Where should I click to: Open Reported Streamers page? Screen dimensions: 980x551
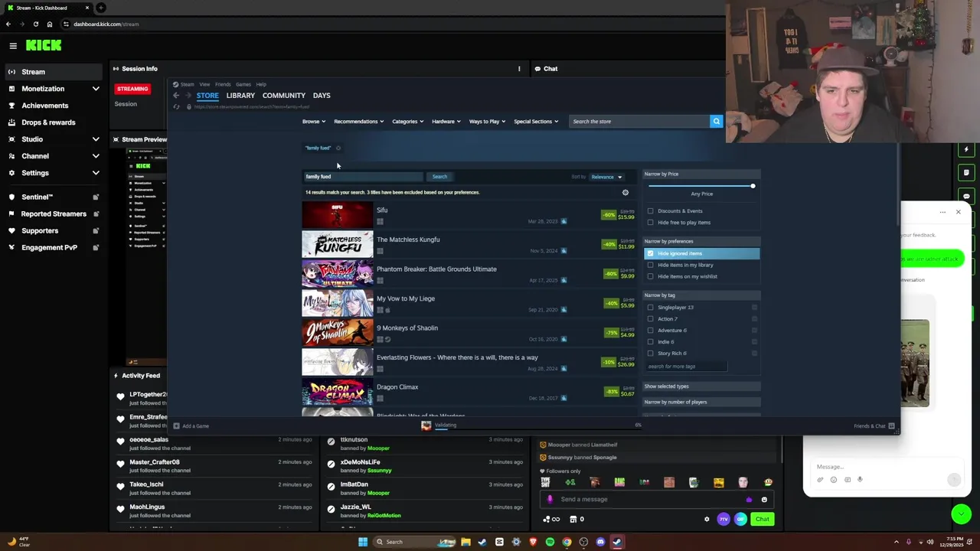[54, 214]
